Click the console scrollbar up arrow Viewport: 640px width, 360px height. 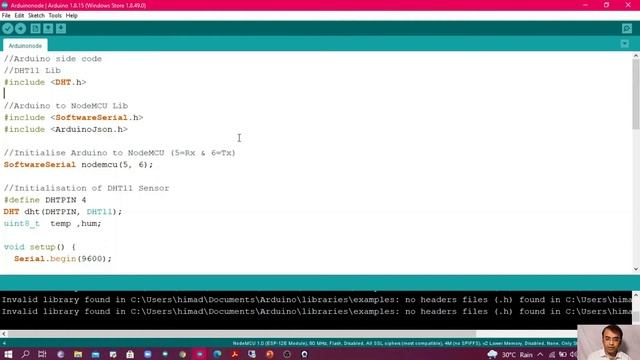coord(636,294)
